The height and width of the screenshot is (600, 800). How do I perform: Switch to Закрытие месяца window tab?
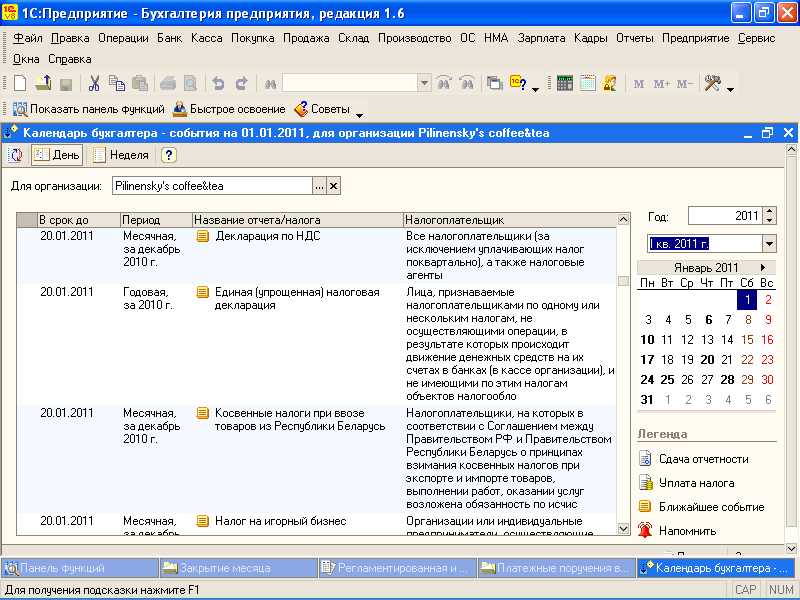pos(239,568)
